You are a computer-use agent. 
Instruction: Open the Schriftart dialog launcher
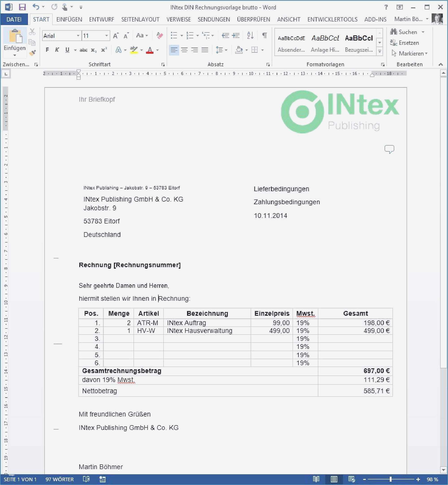pyautogui.click(x=163, y=64)
